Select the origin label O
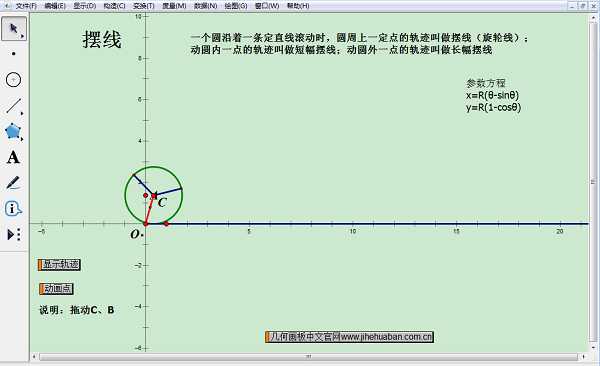The height and width of the screenshot is (366, 600). coord(135,234)
